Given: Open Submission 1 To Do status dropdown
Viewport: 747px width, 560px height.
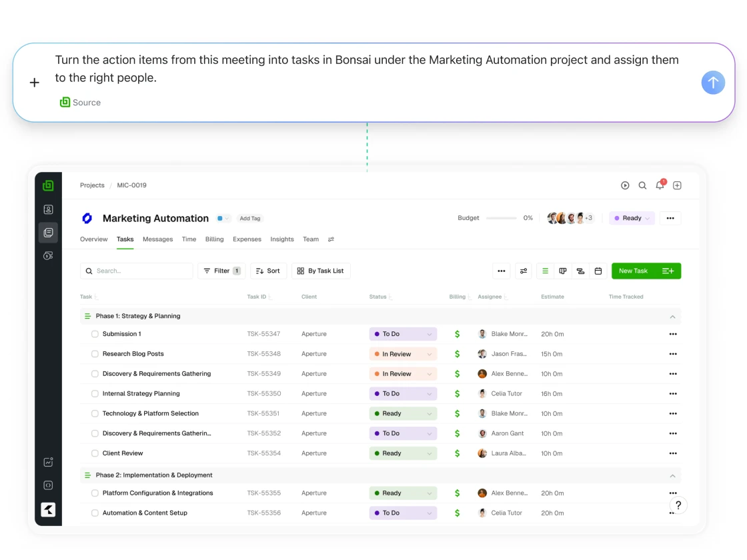Looking at the screenshot, I should tap(403, 334).
